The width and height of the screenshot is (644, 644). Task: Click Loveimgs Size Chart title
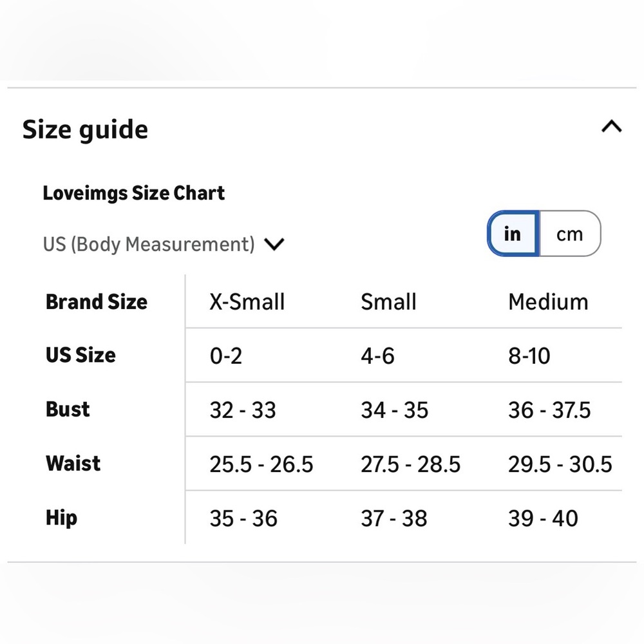tap(133, 193)
